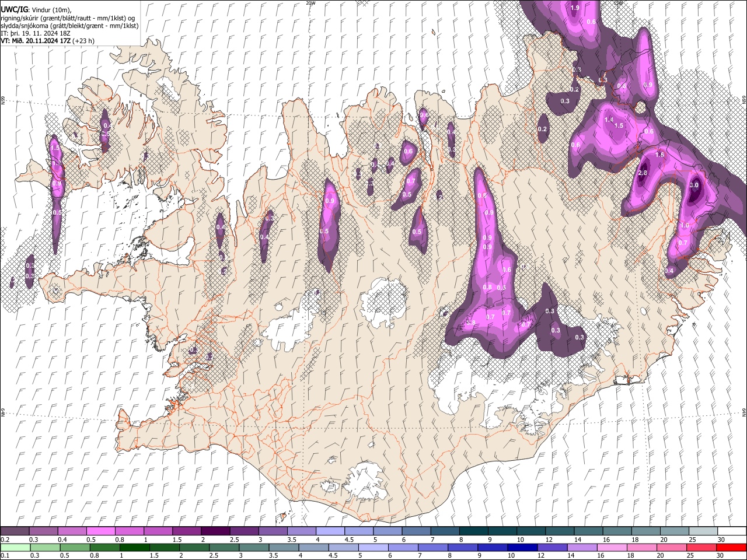Click the pale green 0.1 swatch in rain legend
This screenshot has height=560, width=747.
15,547
